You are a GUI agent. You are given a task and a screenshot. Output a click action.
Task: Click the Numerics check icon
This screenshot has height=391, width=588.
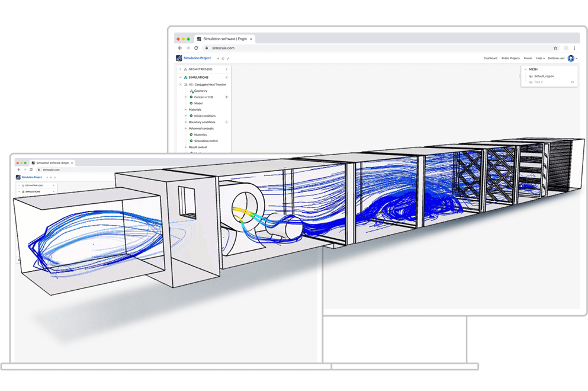191,134
